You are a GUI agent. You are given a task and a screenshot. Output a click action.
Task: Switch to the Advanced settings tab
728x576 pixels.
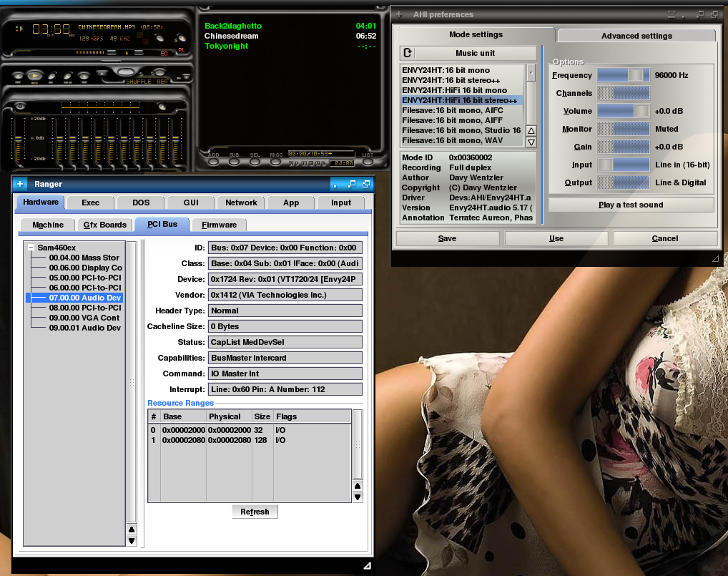636,36
